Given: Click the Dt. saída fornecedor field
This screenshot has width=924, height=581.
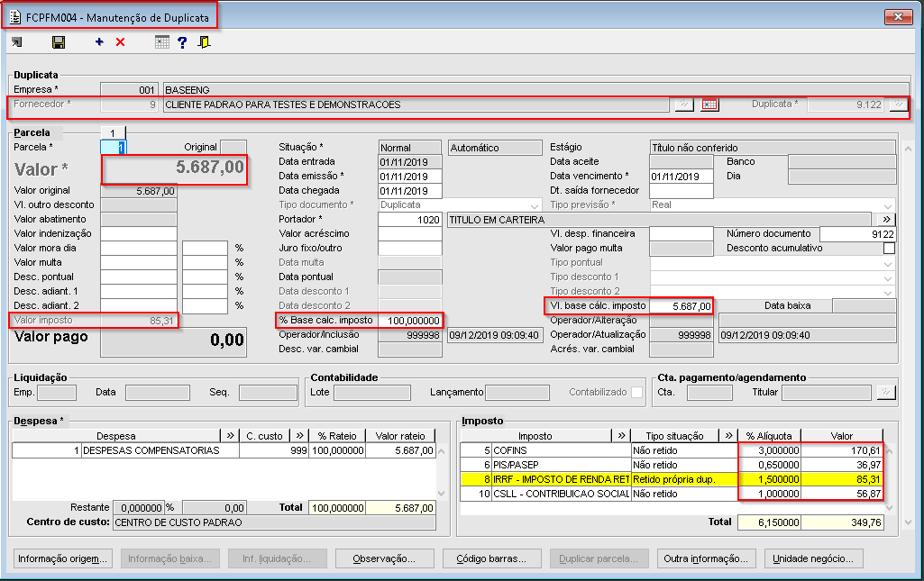Looking at the screenshot, I should click(x=682, y=191).
